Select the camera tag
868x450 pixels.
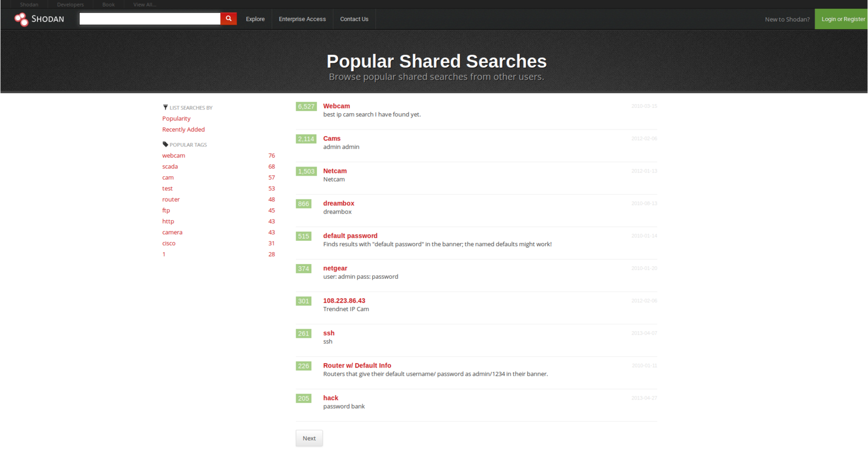(172, 232)
